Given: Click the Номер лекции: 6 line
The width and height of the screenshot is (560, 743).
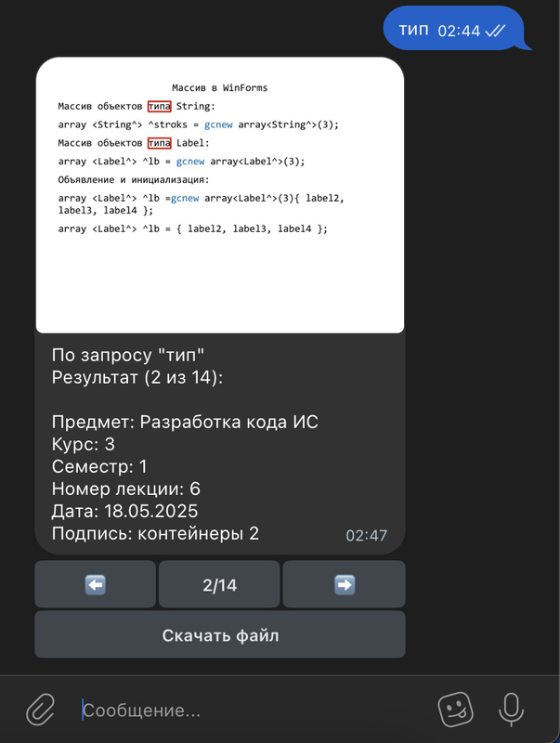Looking at the screenshot, I should coord(126,489).
